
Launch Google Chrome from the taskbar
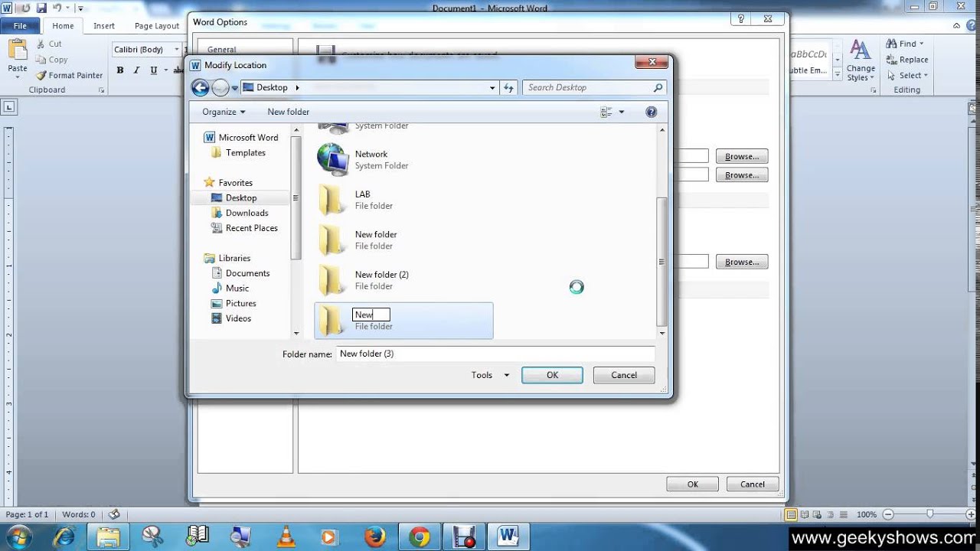click(420, 536)
